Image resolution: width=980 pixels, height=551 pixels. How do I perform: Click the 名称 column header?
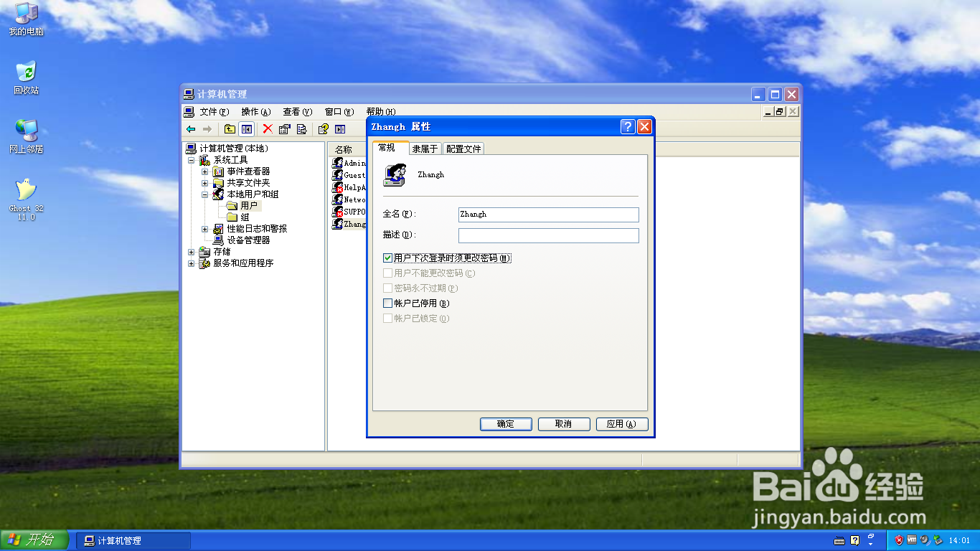coord(347,149)
